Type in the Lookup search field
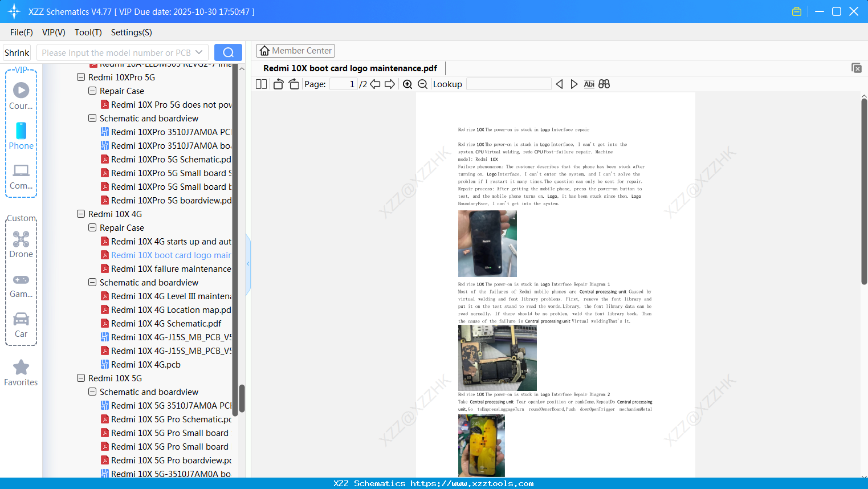 pyautogui.click(x=508, y=84)
